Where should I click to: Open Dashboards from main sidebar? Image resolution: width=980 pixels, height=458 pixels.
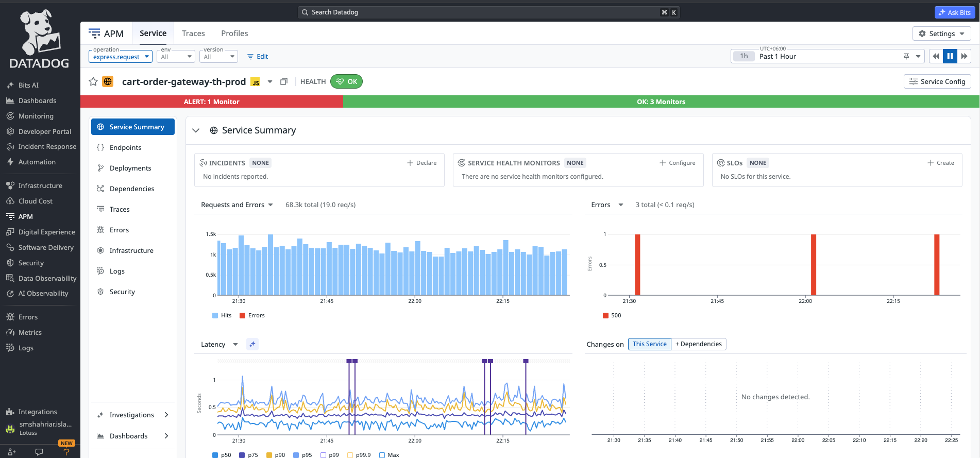point(37,100)
